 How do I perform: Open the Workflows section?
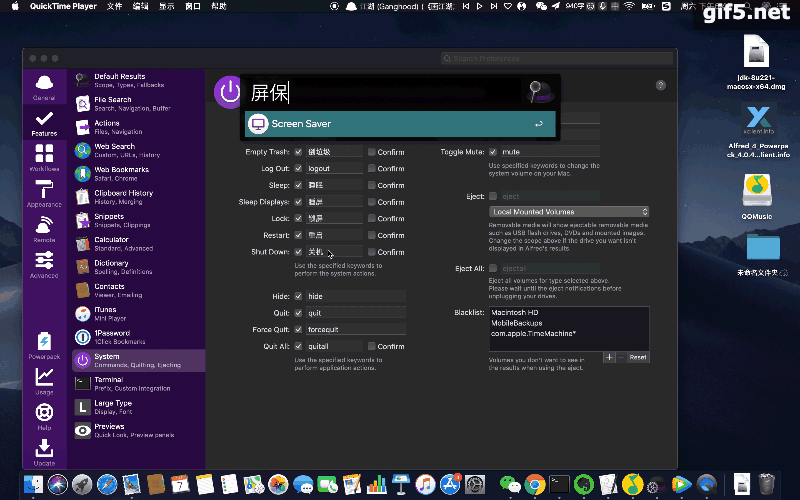(44, 158)
